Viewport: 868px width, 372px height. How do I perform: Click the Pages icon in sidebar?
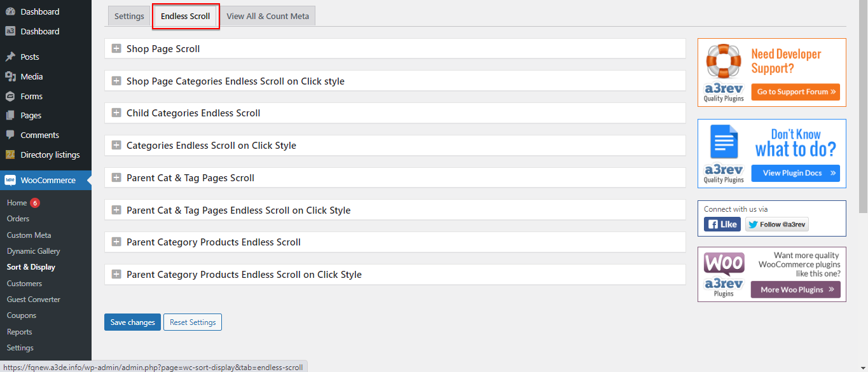10,116
